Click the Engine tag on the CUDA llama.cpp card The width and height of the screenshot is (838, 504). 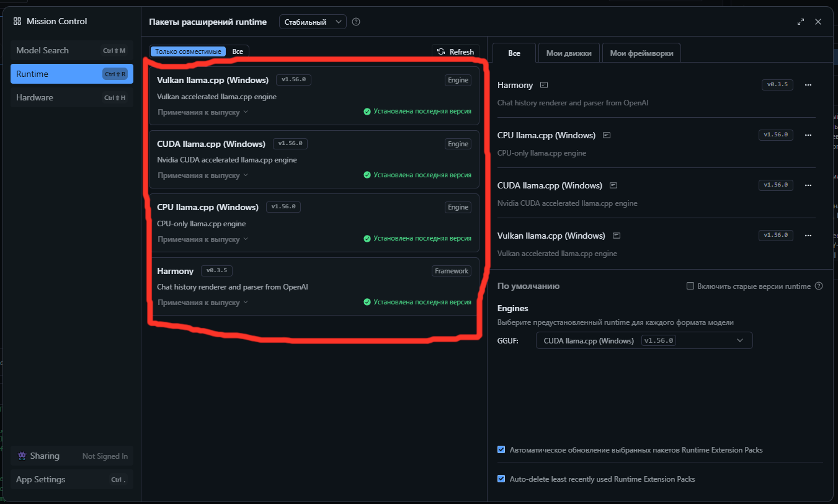tap(458, 144)
